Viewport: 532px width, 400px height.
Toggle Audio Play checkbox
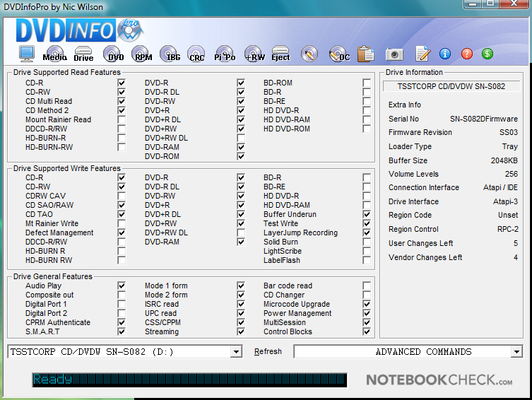point(122,286)
